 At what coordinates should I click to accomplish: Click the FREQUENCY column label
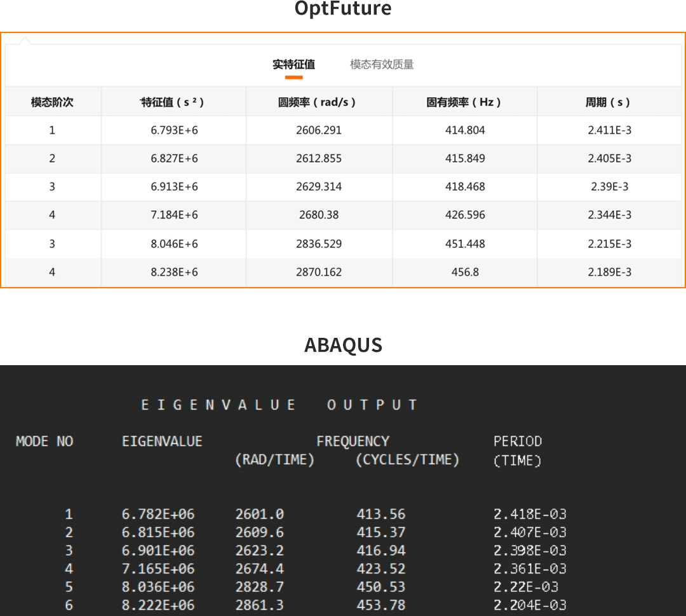click(x=353, y=441)
